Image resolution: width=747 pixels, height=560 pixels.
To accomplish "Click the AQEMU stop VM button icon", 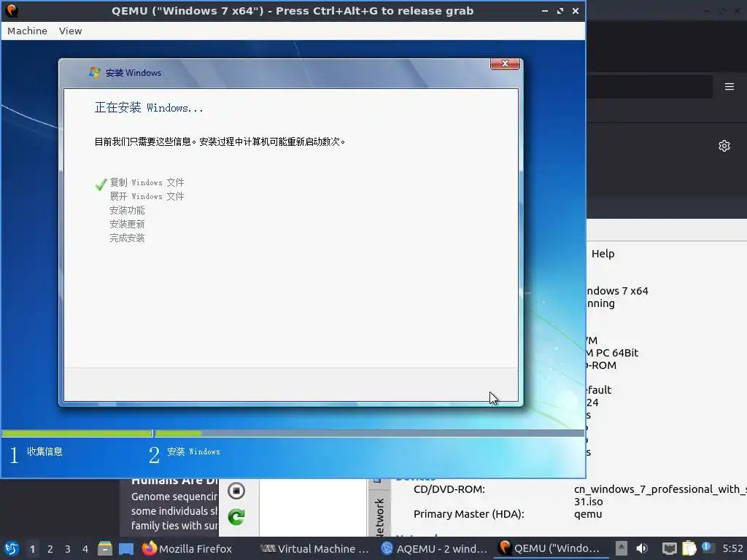I will (236, 491).
